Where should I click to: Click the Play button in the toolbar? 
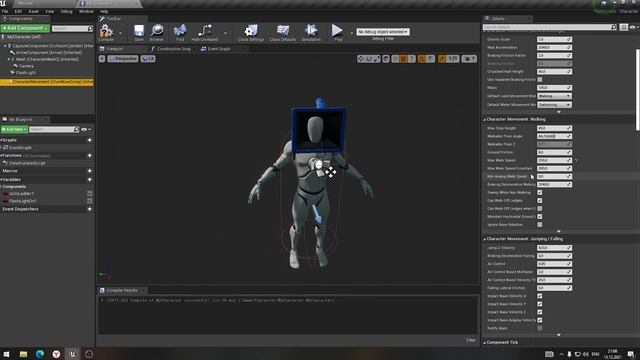pyautogui.click(x=337, y=31)
